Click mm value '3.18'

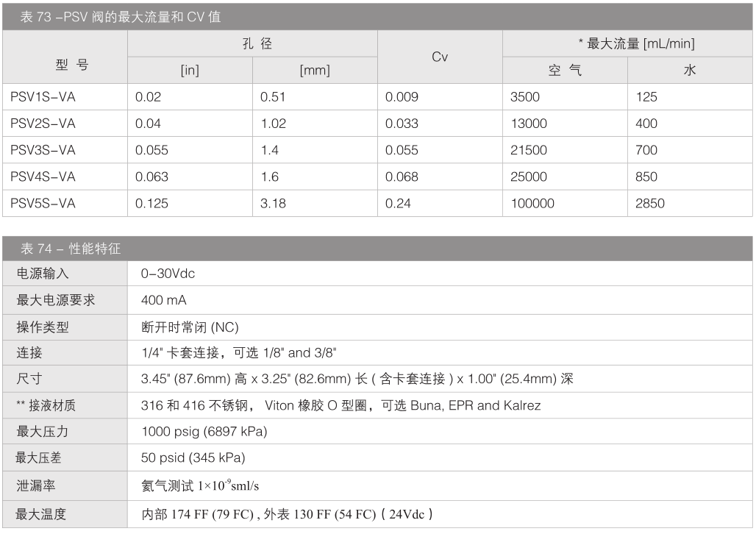coord(273,203)
